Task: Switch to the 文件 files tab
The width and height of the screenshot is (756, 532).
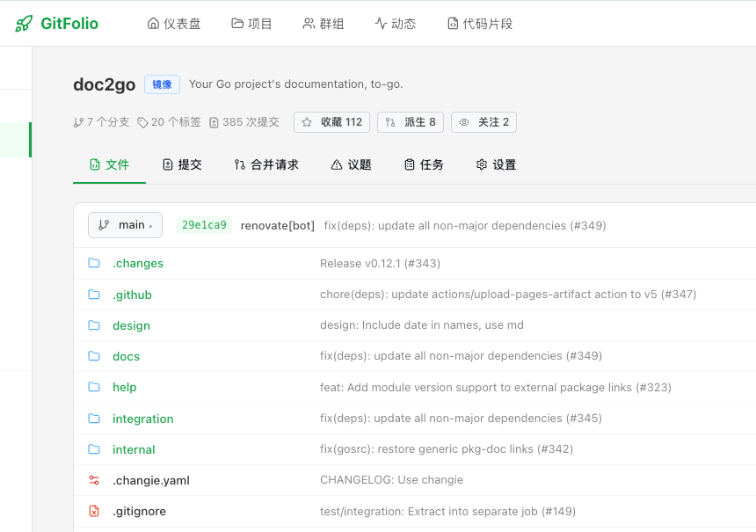Action: [110, 165]
